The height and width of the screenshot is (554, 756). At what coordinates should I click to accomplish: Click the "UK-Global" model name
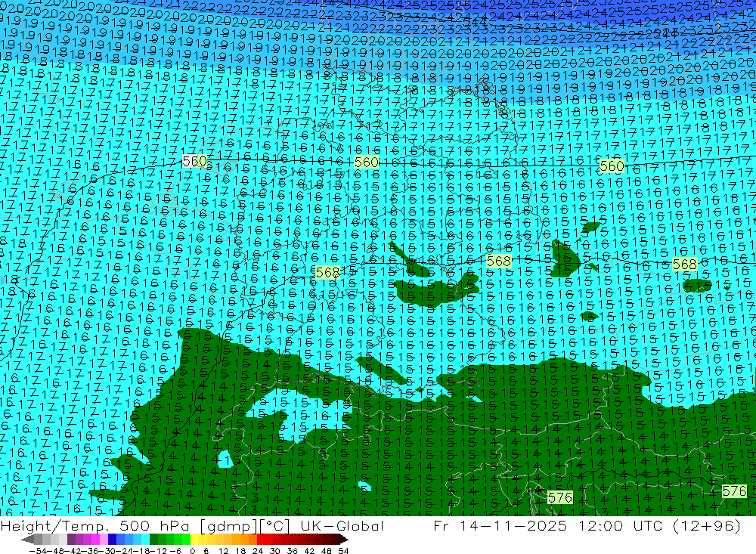342,525
